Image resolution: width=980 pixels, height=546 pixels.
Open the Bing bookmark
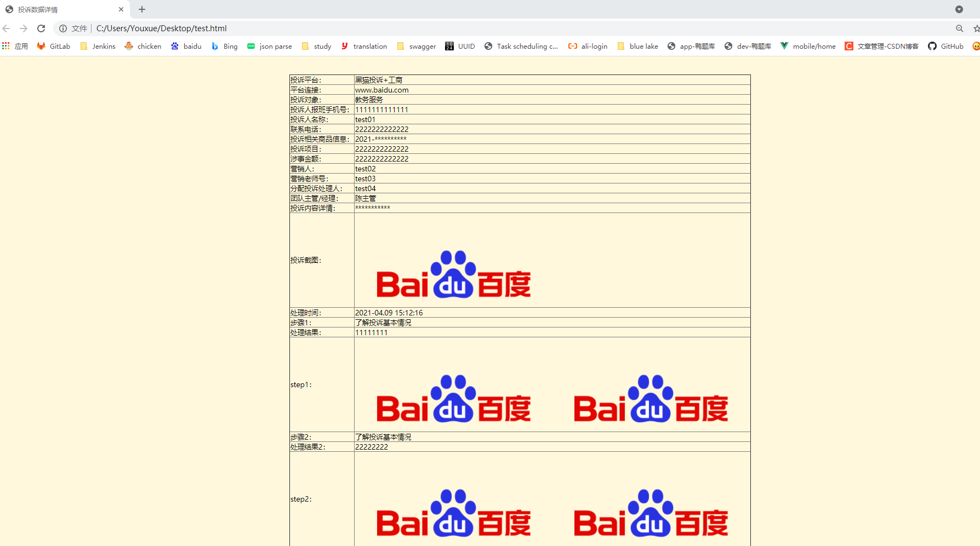225,47
